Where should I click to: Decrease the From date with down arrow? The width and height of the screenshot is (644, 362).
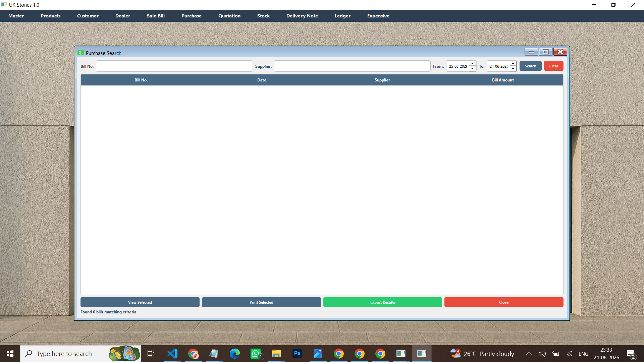coord(472,69)
